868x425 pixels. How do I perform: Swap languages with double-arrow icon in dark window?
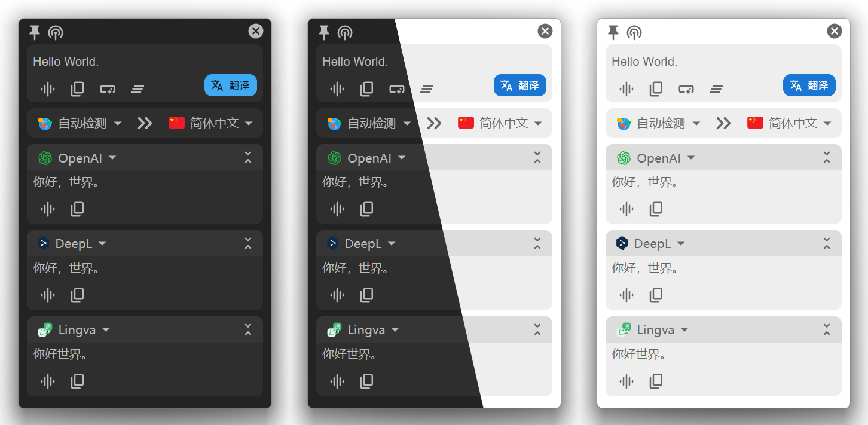pos(145,123)
